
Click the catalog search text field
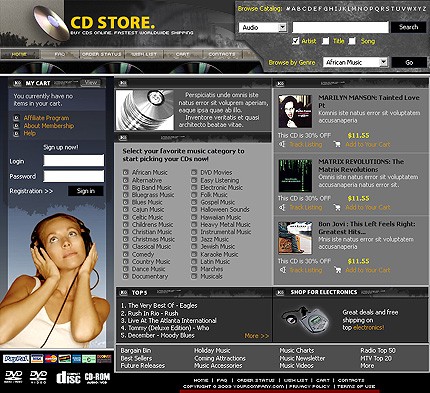point(340,27)
